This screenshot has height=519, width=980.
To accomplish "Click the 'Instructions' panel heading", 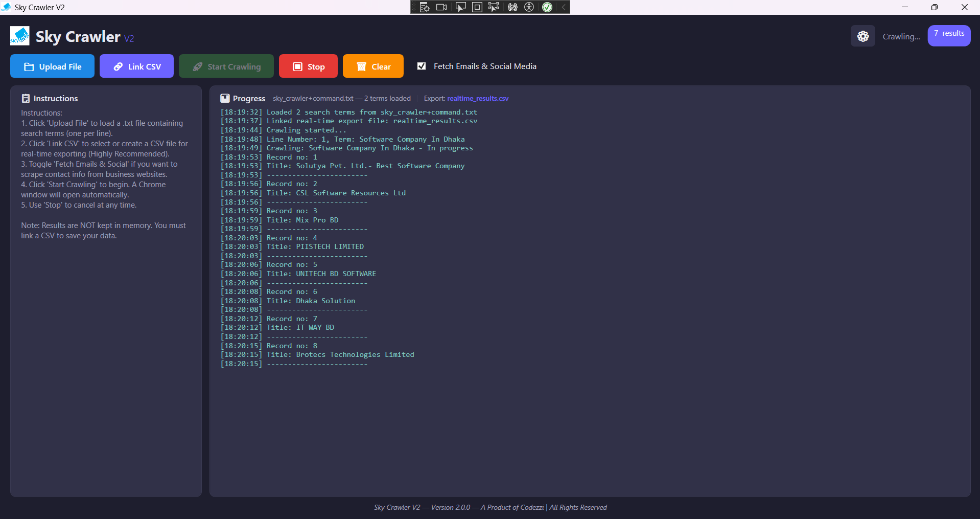I will click(x=56, y=99).
